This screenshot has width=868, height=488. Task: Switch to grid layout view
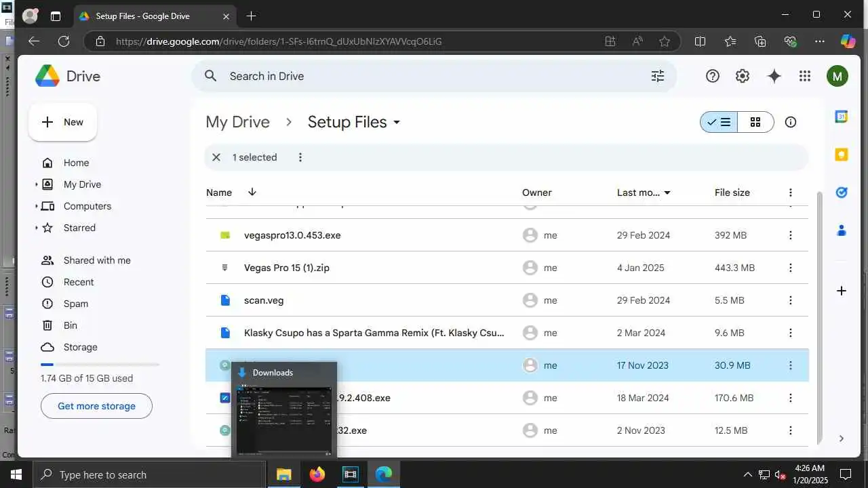(x=755, y=122)
